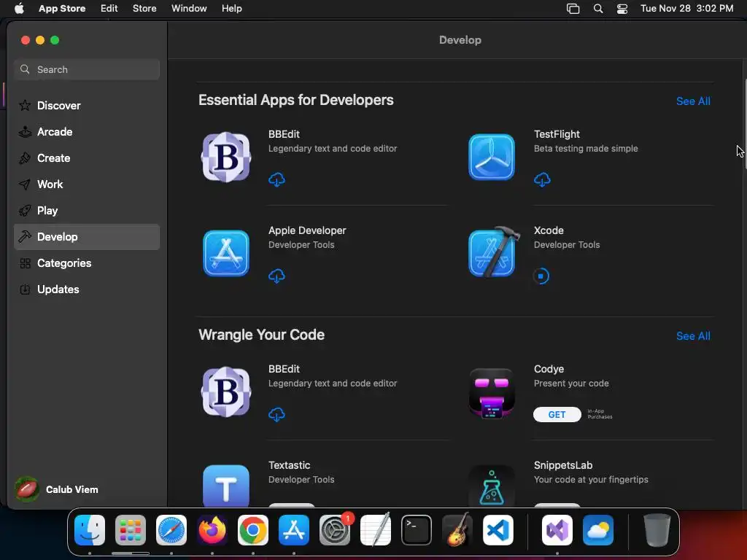Open the TestFlight app icon
The height and width of the screenshot is (560, 747).
(x=491, y=157)
